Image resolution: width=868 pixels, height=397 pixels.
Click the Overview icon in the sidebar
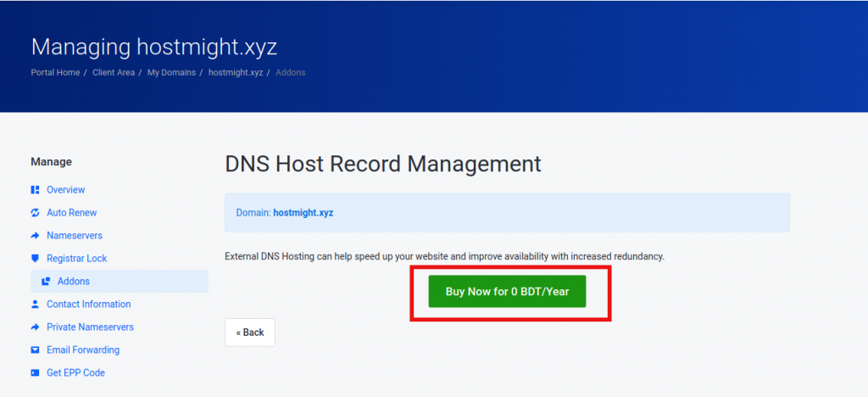click(35, 190)
